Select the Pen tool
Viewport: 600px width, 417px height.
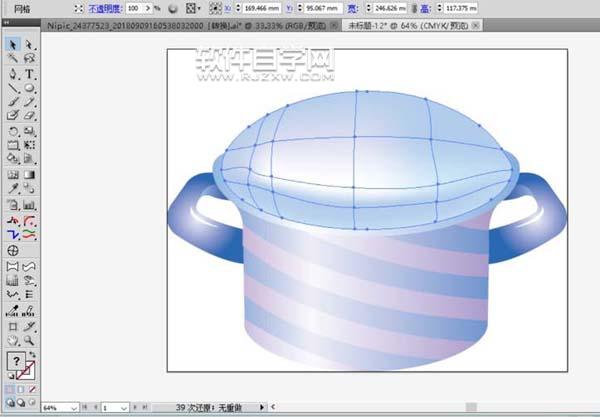tap(13, 74)
